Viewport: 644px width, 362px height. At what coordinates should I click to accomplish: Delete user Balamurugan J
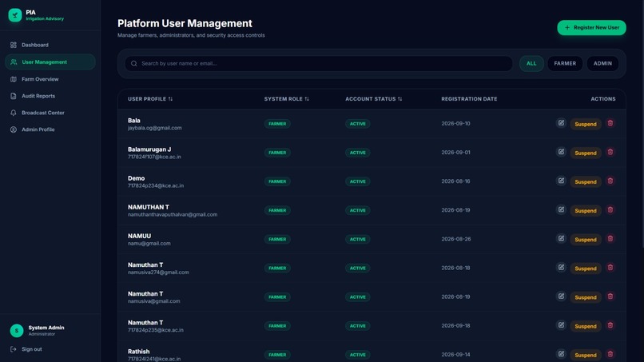click(610, 152)
